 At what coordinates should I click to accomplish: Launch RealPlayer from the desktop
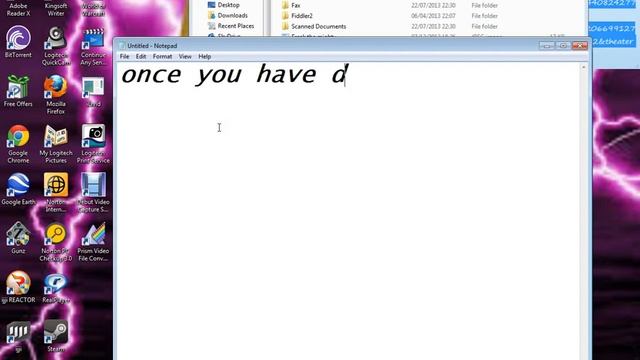(x=56, y=287)
